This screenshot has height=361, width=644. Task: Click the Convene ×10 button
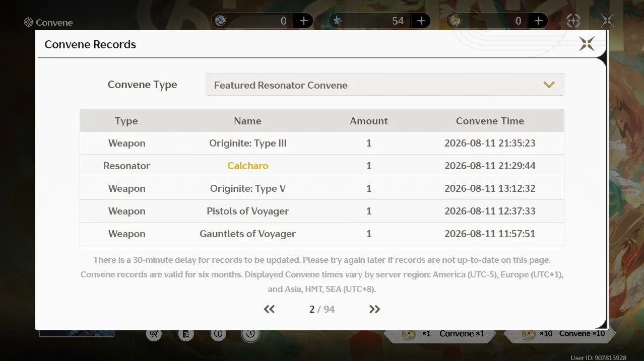tap(560, 333)
